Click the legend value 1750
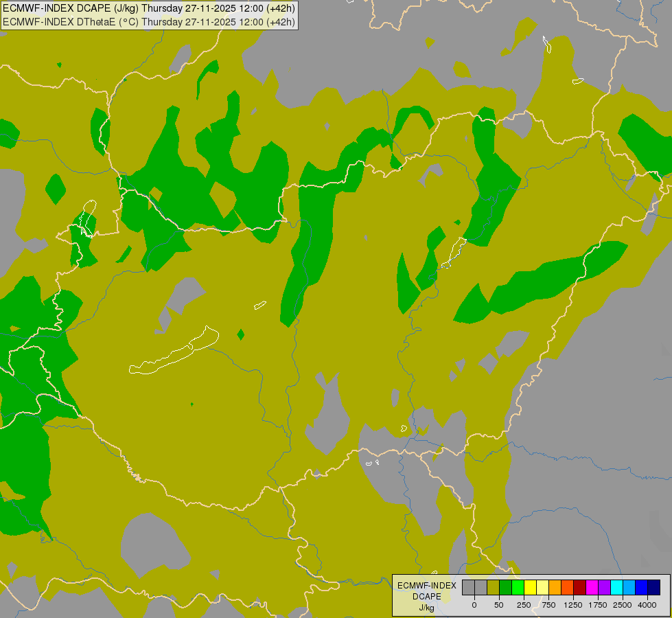The width and height of the screenshot is (672, 618). [598, 605]
